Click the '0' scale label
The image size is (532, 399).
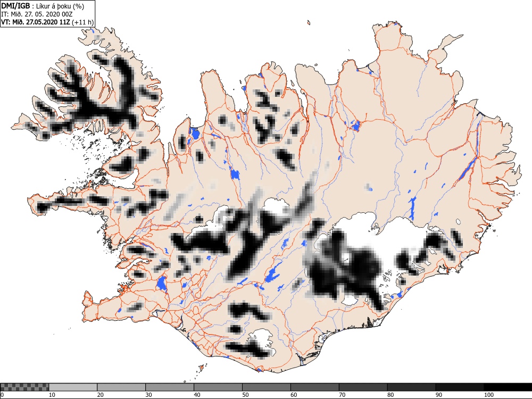click(2, 395)
